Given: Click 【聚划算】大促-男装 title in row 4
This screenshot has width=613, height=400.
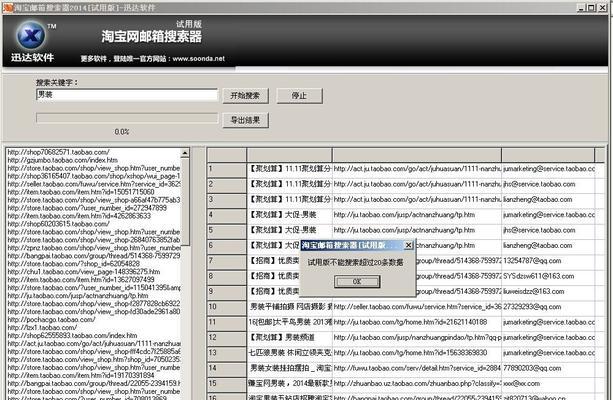Looking at the screenshot, I should pyautogui.click(x=283, y=215).
